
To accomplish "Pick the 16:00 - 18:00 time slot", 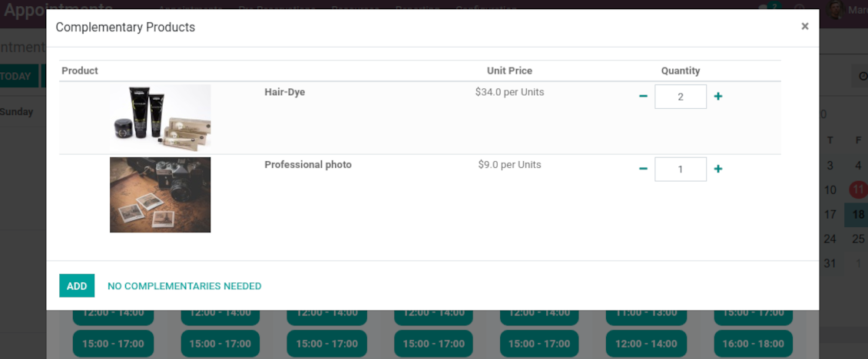I will click(x=753, y=344).
